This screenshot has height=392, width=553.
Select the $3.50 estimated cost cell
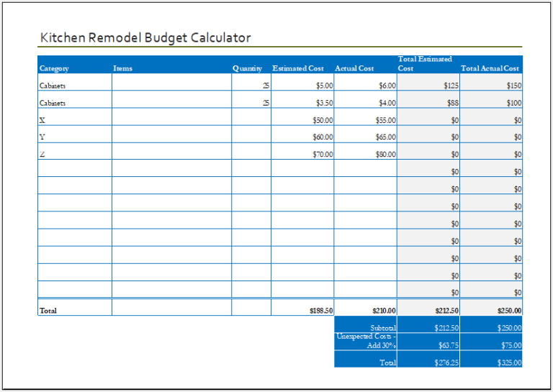point(303,103)
